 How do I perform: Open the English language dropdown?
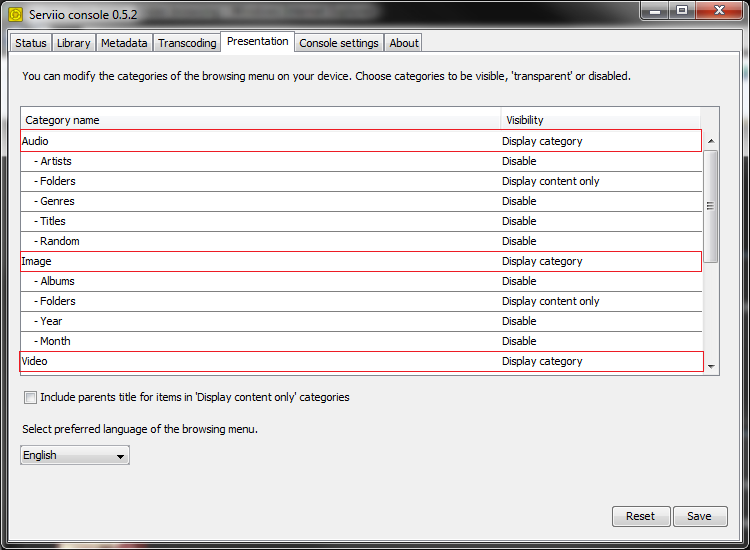click(75, 456)
